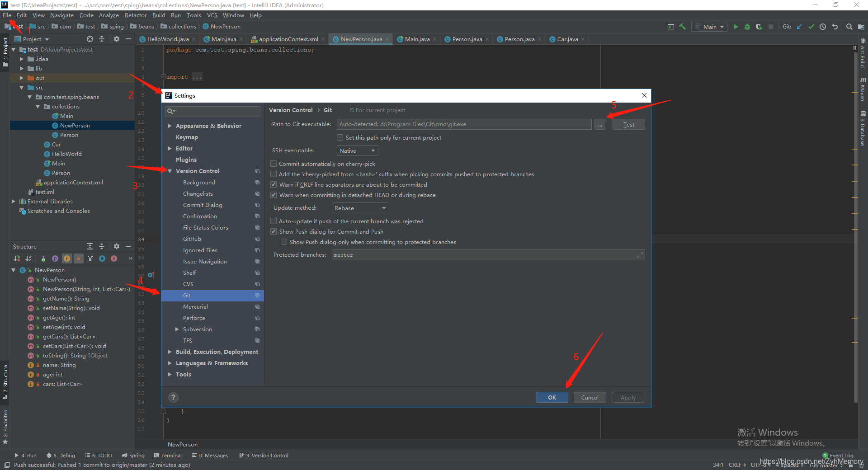This screenshot has height=470, width=868.
Task: Click the copy icon beside GitHub settings item
Action: tap(257, 239)
